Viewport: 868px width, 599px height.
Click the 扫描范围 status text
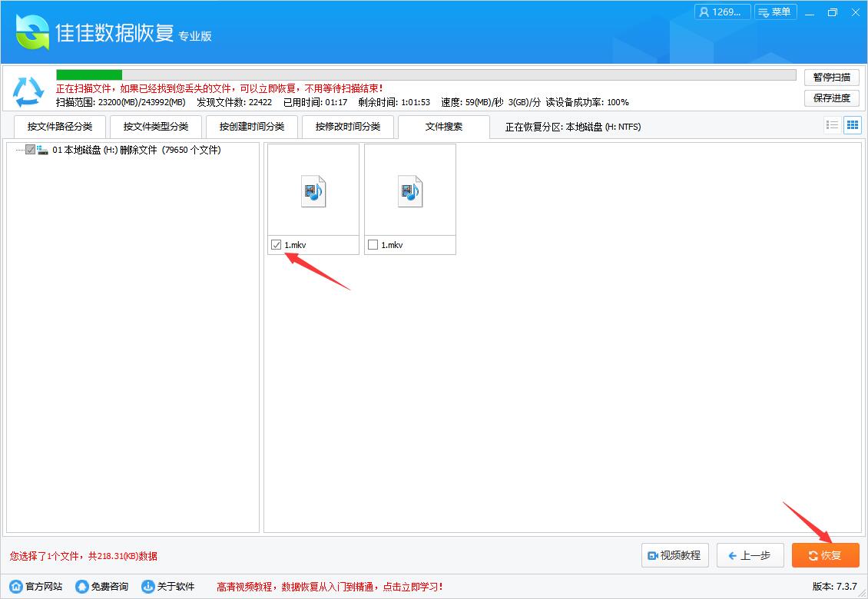click(121, 102)
